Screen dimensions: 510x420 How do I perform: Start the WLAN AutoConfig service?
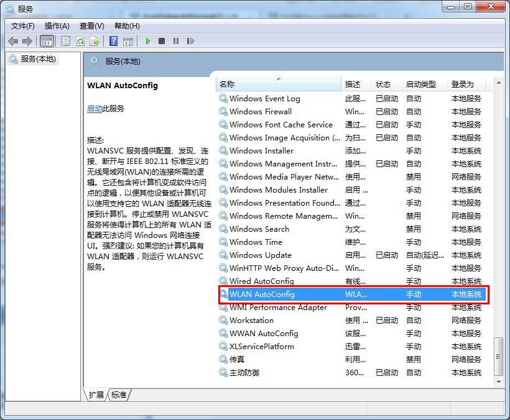[x=147, y=41]
